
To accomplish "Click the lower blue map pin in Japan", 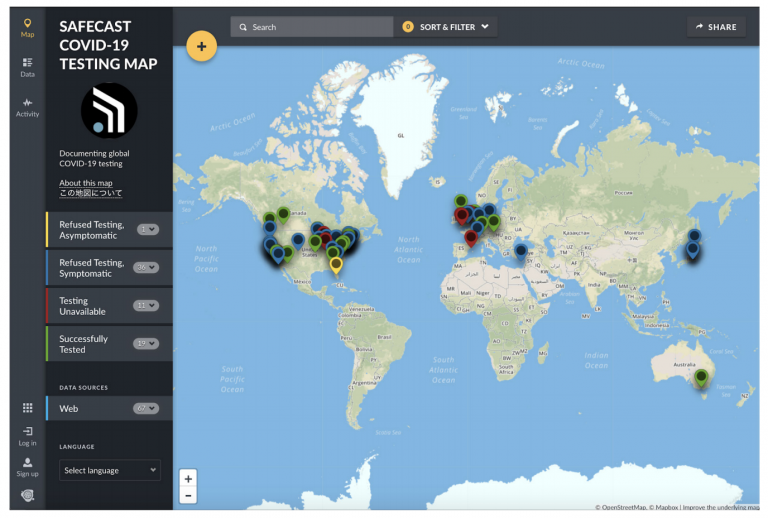I will click(693, 250).
